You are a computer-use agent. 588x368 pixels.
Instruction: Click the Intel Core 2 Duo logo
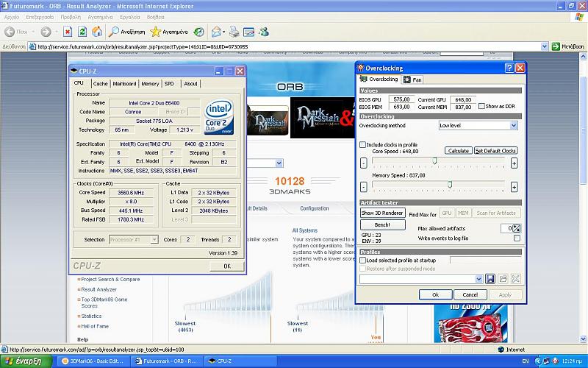click(x=219, y=117)
